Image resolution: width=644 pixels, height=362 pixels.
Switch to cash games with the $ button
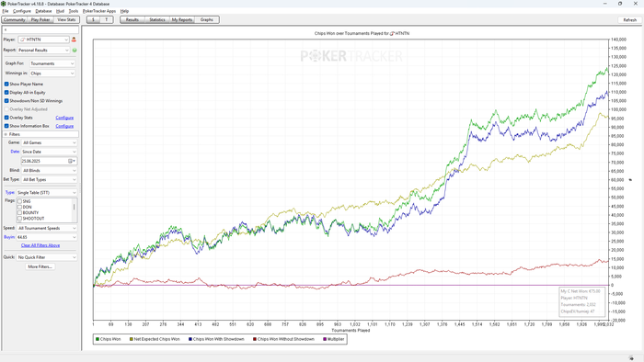[x=93, y=19]
